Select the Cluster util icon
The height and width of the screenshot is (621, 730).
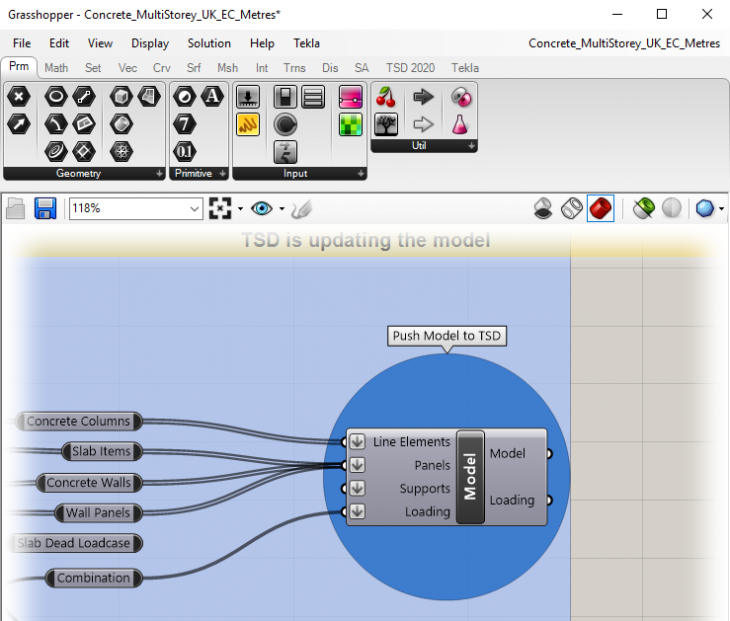[x=461, y=97]
